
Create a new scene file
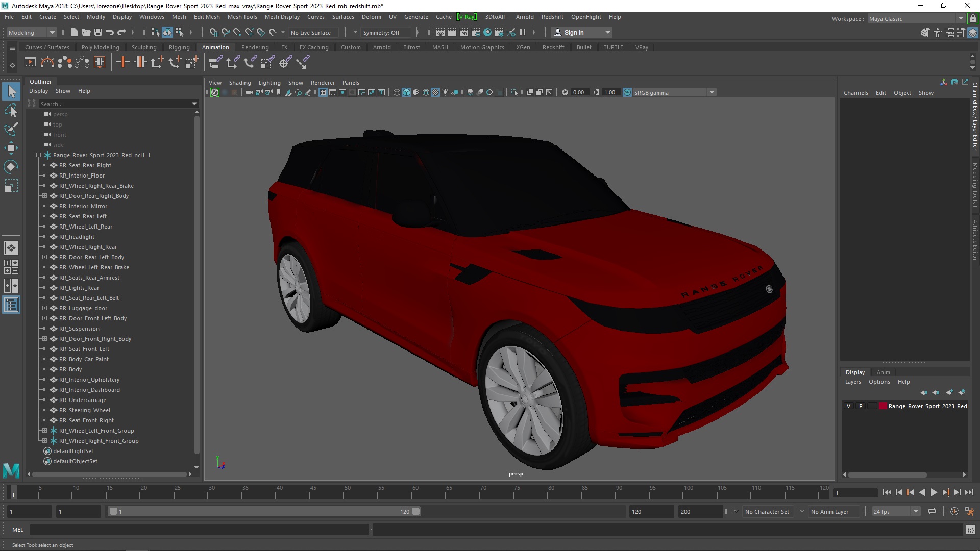(74, 32)
